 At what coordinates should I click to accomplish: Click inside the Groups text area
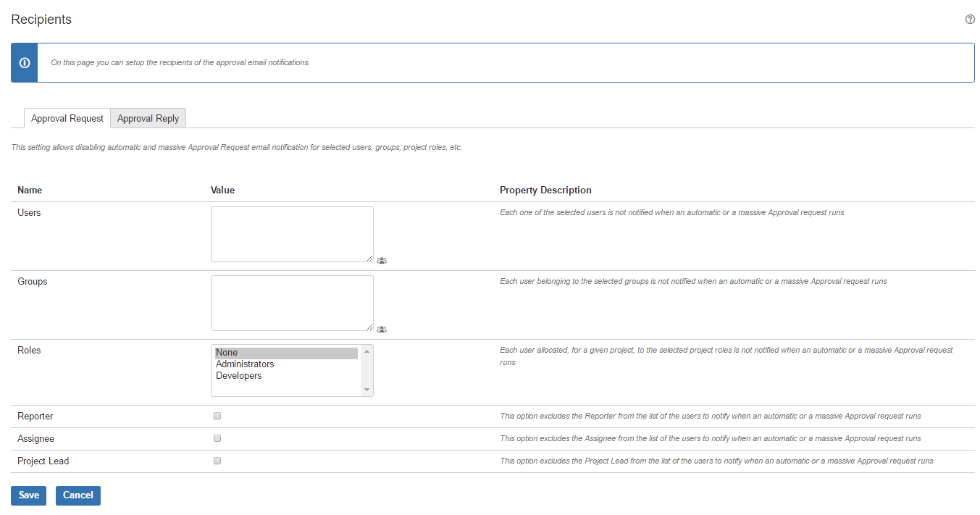[291, 302]
